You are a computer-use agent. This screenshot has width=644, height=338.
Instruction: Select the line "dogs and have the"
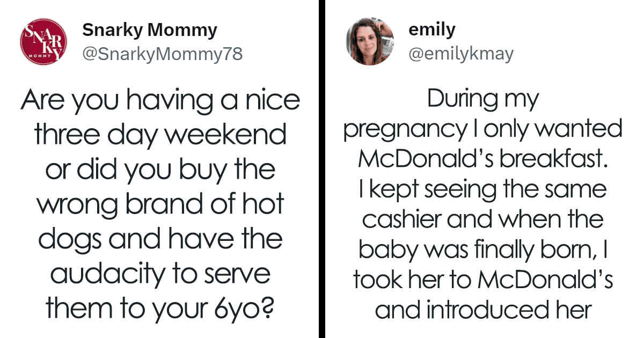click(160, 240)
